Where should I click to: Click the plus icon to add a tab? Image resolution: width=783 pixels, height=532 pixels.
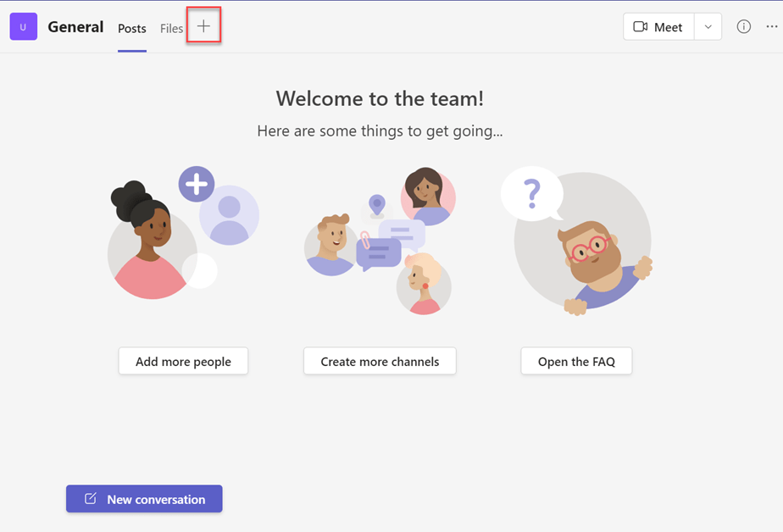tap(203, 27)
